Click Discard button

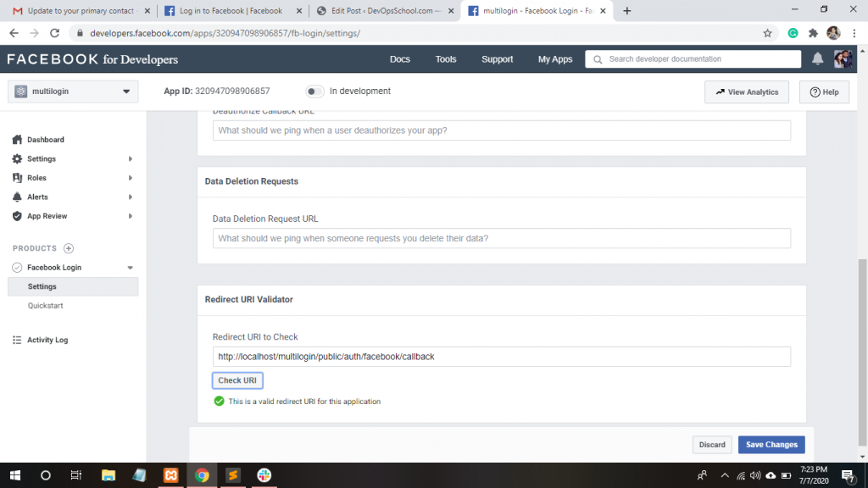(712, 445)
